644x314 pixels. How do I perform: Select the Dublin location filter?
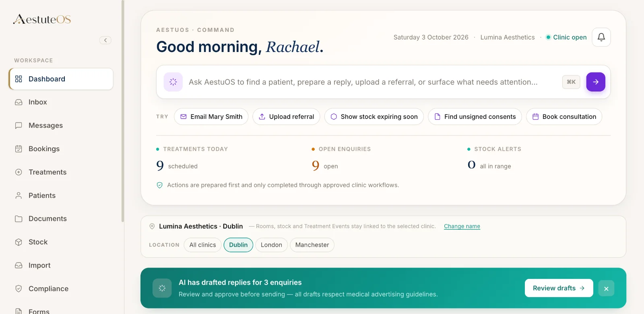[238, 245]
